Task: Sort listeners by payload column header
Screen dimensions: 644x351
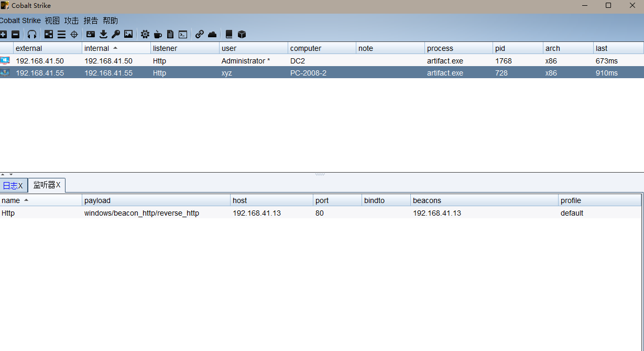Action: click(156, 200)
